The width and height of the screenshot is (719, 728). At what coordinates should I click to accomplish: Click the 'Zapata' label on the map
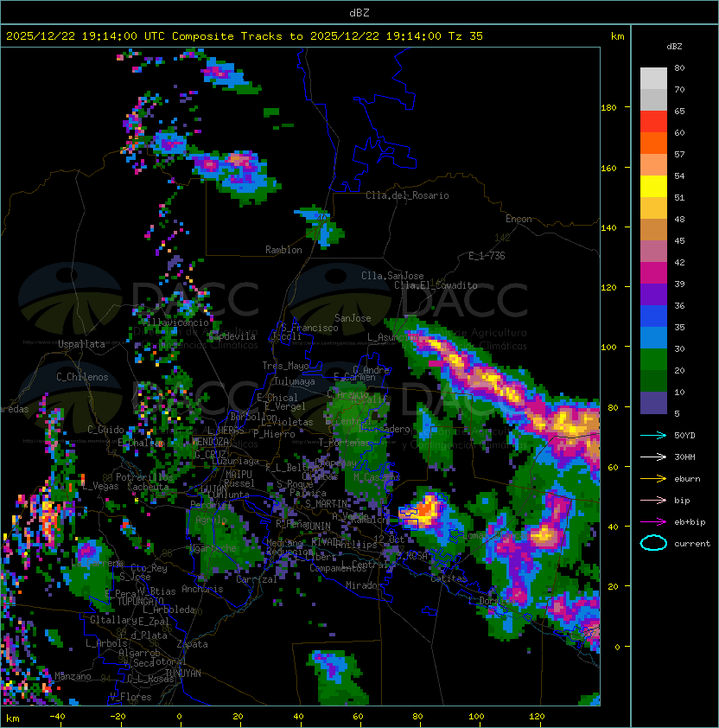coord(192,644)
